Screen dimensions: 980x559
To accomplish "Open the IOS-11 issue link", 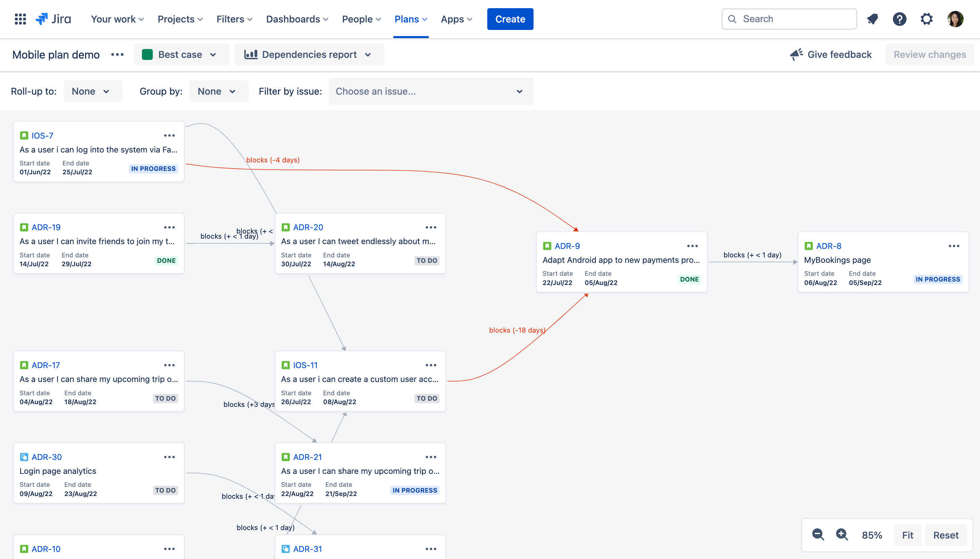I will point(305,365).
